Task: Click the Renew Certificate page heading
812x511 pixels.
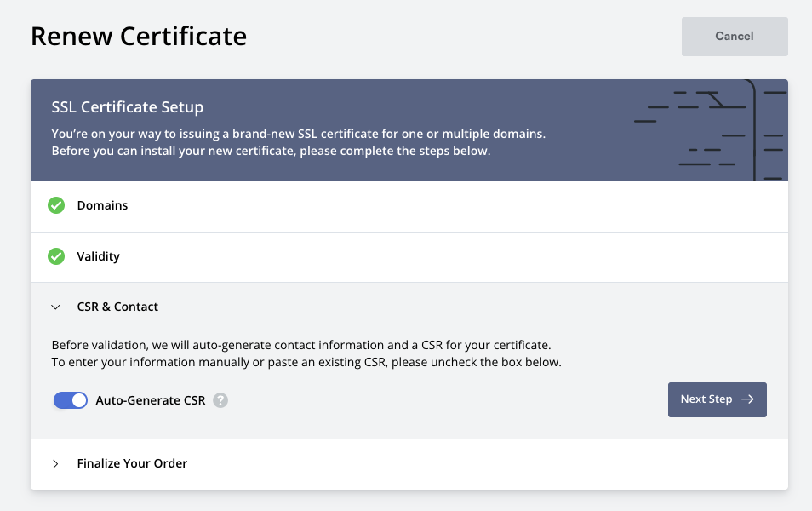Action: [x=139, y=37]
